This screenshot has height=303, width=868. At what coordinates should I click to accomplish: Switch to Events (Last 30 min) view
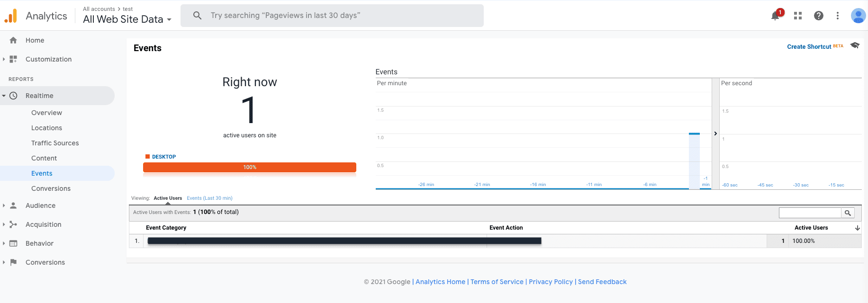tap(209, 198)
